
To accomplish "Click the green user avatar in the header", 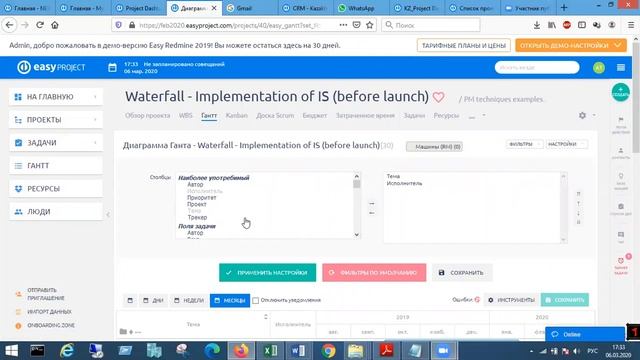I will pos(599,68).
